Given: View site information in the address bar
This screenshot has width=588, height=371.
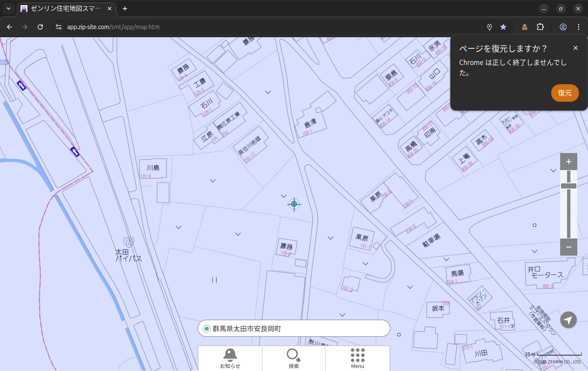Looking at the screenshot, I should point(59,27).
